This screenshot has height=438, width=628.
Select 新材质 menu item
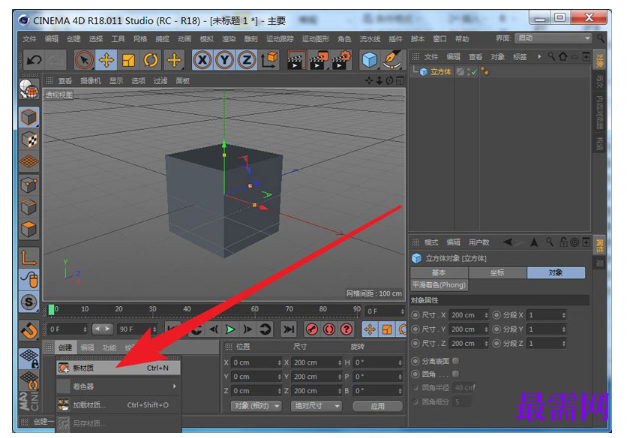119,368
